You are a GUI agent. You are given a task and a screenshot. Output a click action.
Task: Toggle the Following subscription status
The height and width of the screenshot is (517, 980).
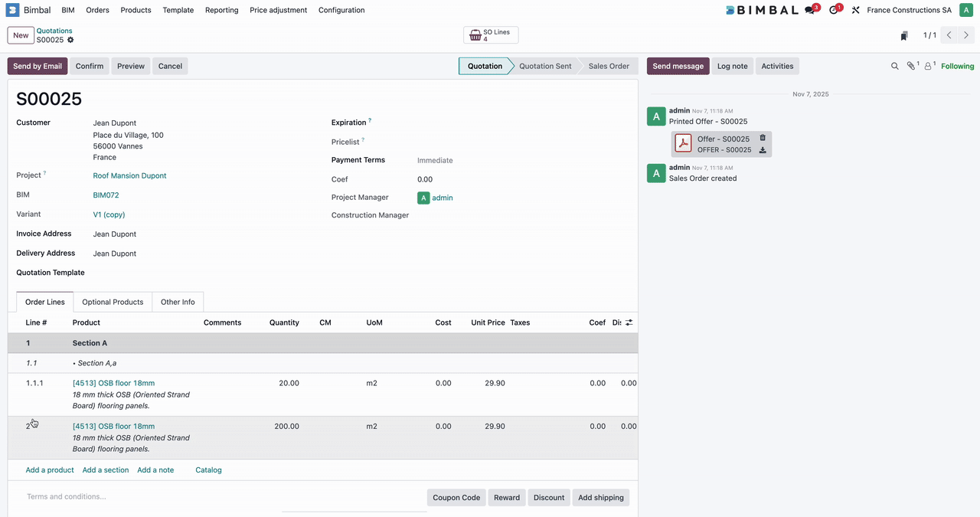pyautogui.click(x=957, y=67)
